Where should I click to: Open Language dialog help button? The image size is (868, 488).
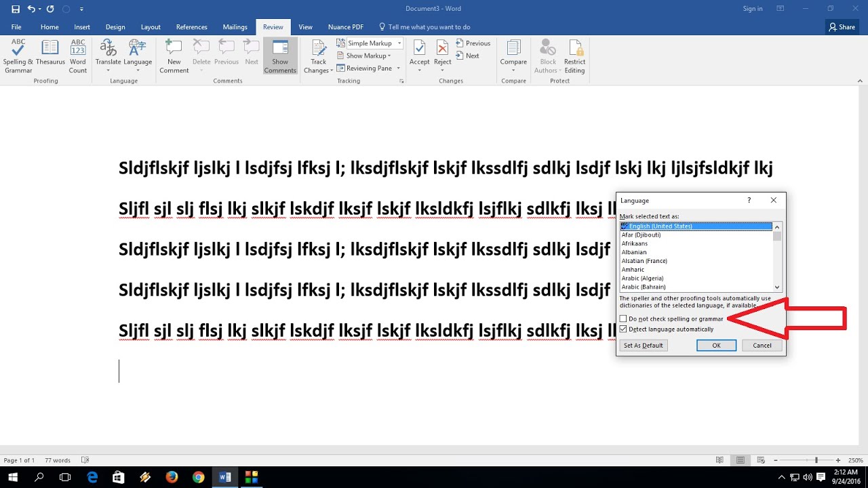click(x=749, y=201)
